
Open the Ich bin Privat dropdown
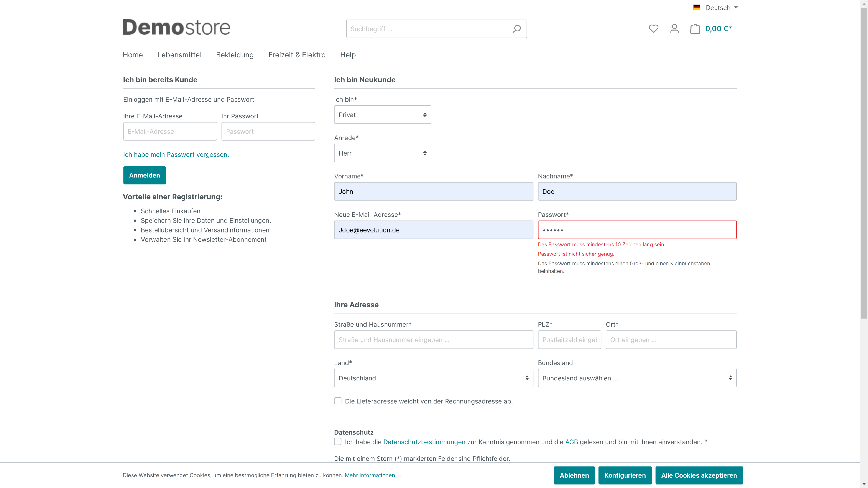click(x=382, y=115)
